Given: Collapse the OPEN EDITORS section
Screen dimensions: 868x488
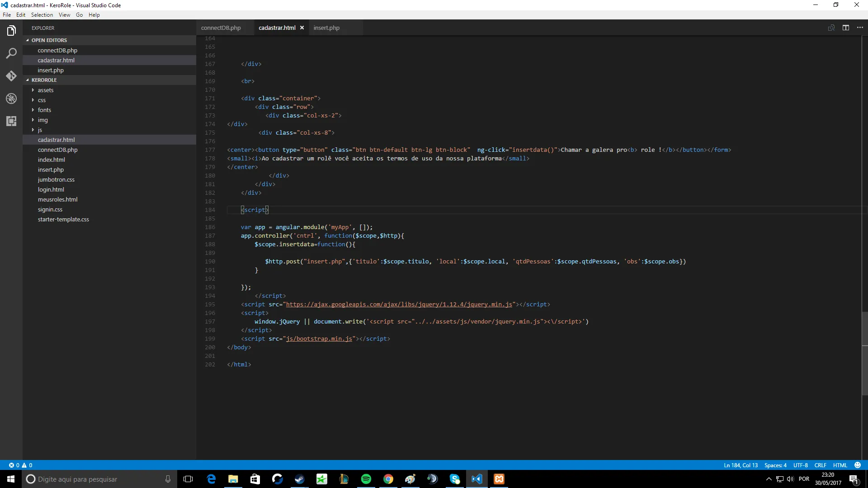Looking at the screenshot, I should pos(49,40).
